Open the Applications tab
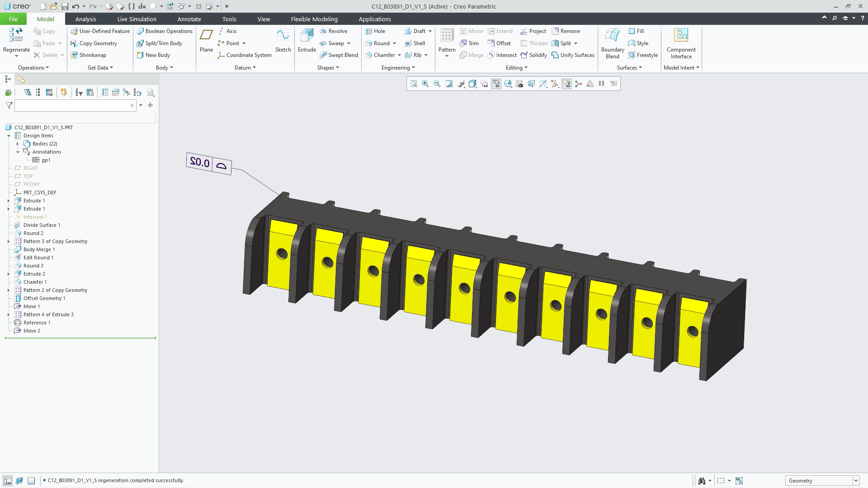Viewport: 868px width, 488px height. tap(375, 19)
